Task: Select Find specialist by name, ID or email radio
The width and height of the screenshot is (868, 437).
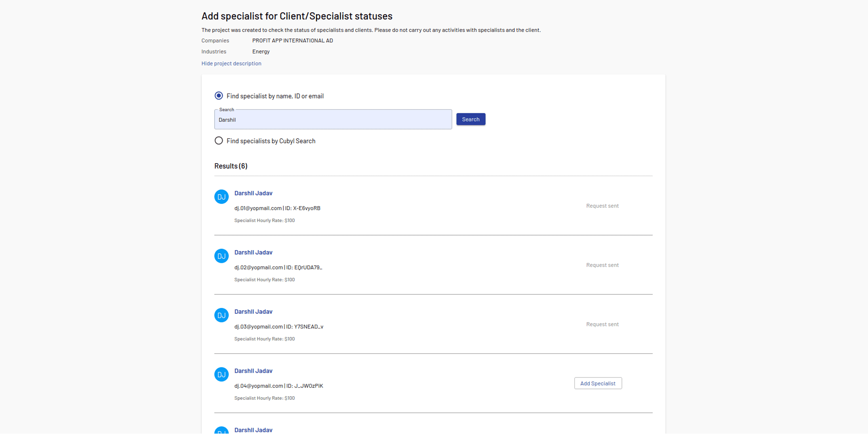Action: tap(219, 96)
